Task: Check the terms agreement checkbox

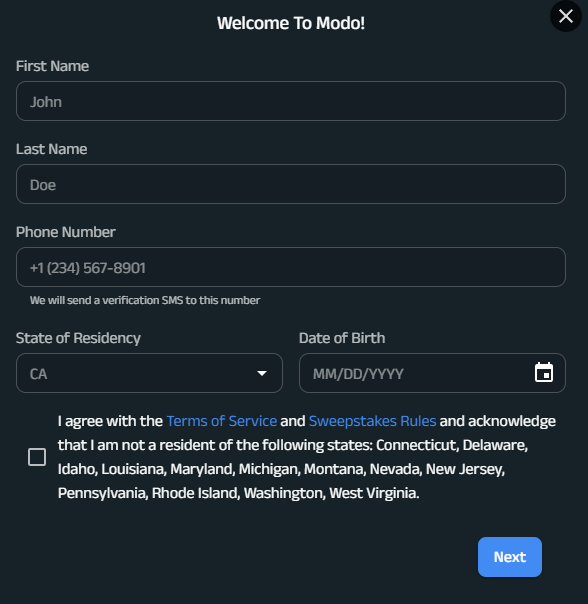Action: [x=37, y=457]
